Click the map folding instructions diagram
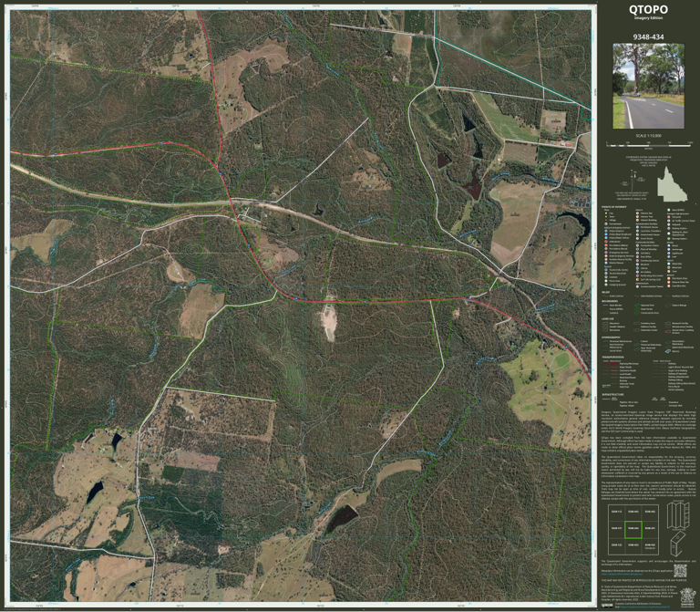Viewport: 700px width, 612px height. [x=678, y=528]
